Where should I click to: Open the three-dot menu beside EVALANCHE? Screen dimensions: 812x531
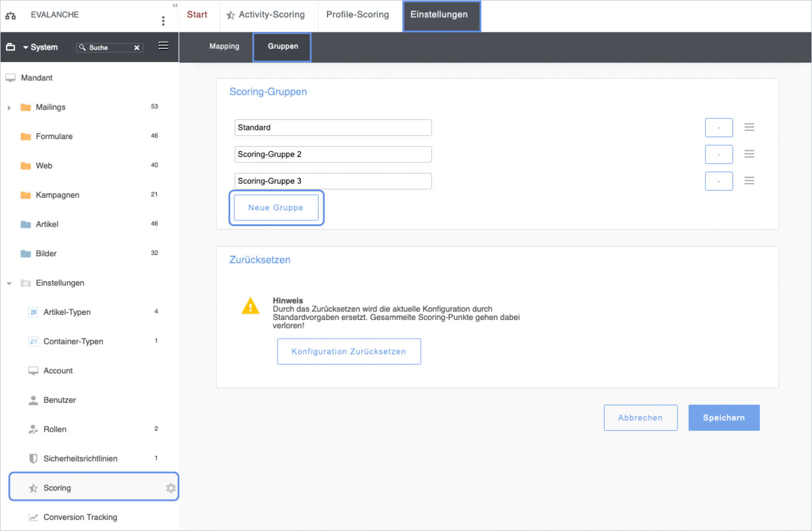(163, 21)
